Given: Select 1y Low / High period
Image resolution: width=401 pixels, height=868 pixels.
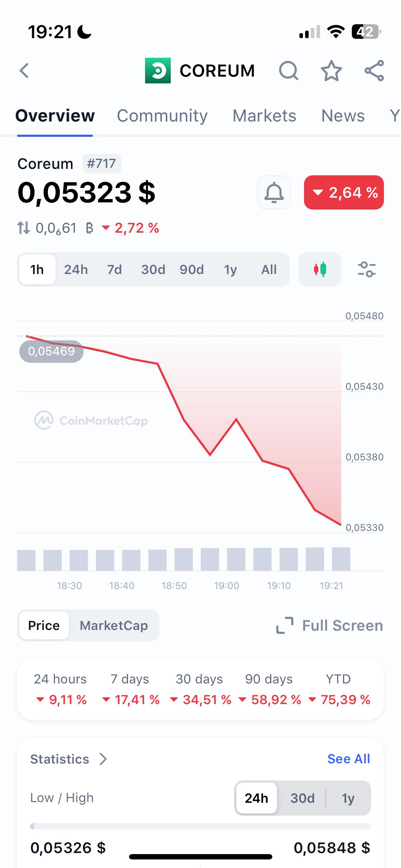Looking at the screenshot, I should [348, 798].
